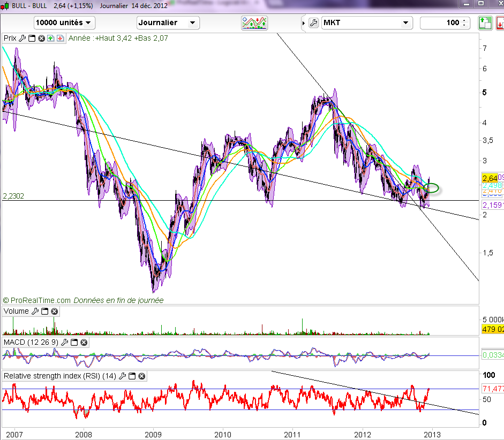
Task: Close the MACD indicator panel
Action: tap(84, 342)
